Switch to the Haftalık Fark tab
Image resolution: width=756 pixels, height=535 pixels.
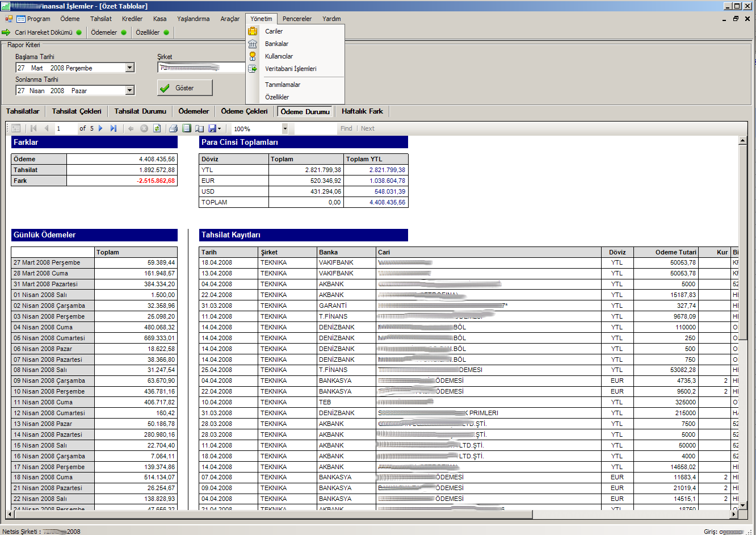coord(362,111)
